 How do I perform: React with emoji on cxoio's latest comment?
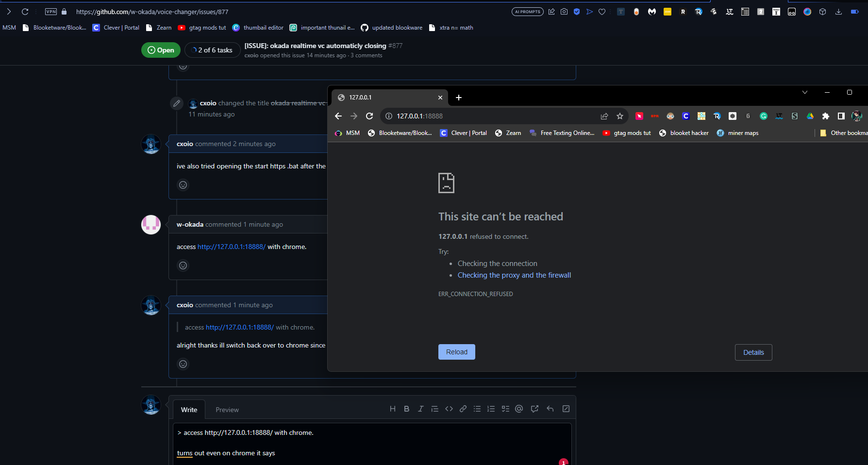183,364
